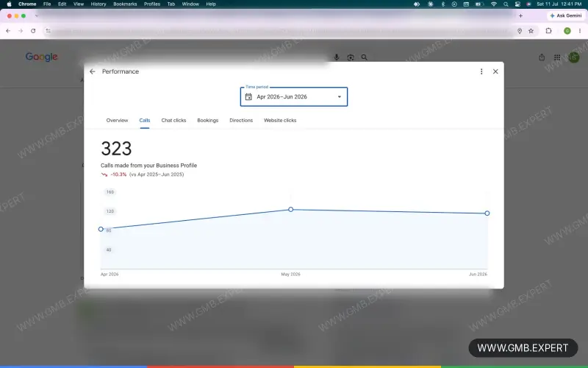Screen dimensions: 588x368
Task: Open the Chat clicks tab
Action: coord(173,120)
